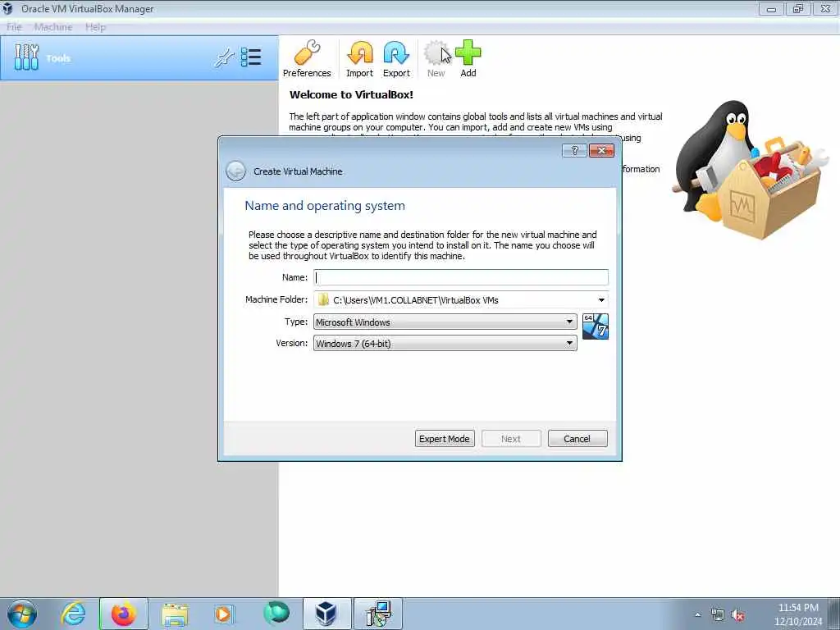Open the Type dropdown Microsoft Windows
Viewport: 840px width, 630px height.
(x=445, y=322)
